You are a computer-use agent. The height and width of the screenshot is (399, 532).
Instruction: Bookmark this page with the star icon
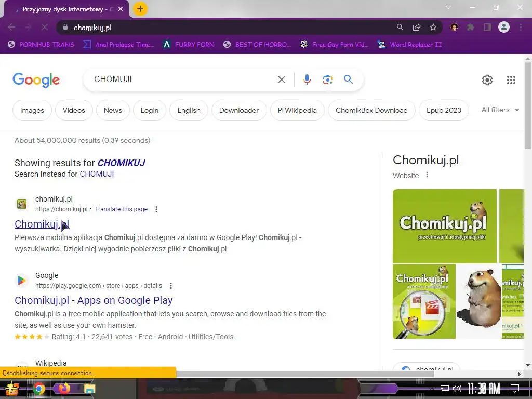433,27
